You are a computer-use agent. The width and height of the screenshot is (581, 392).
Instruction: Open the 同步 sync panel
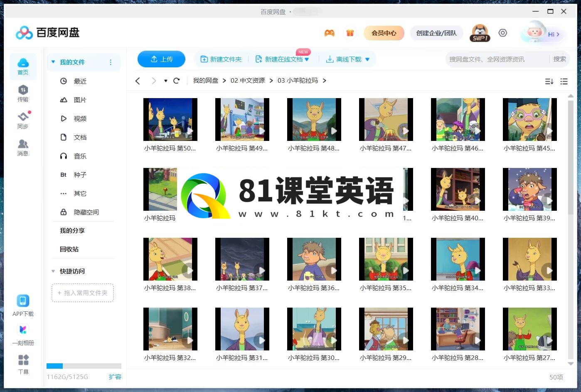pos(23,121)
